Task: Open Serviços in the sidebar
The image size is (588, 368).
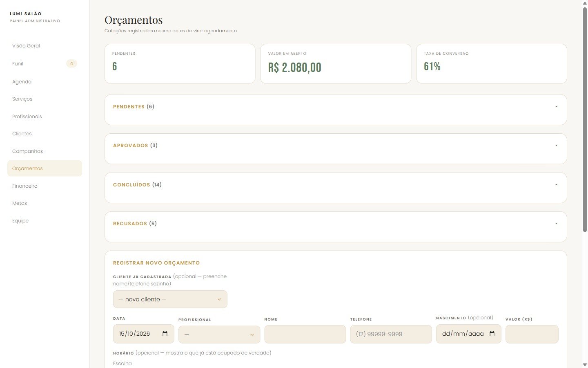Action: (45, 99)
